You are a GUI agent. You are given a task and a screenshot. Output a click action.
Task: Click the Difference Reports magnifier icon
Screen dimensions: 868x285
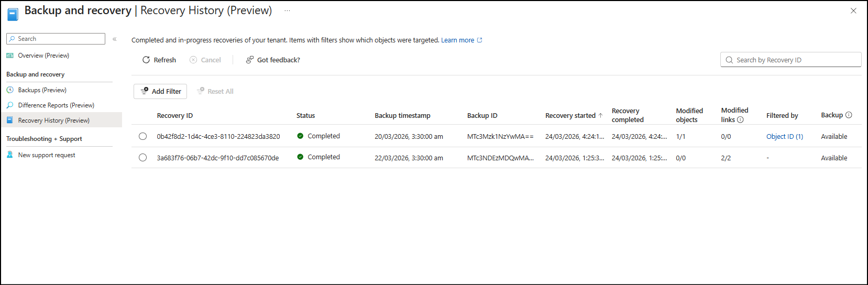[10, 105]
